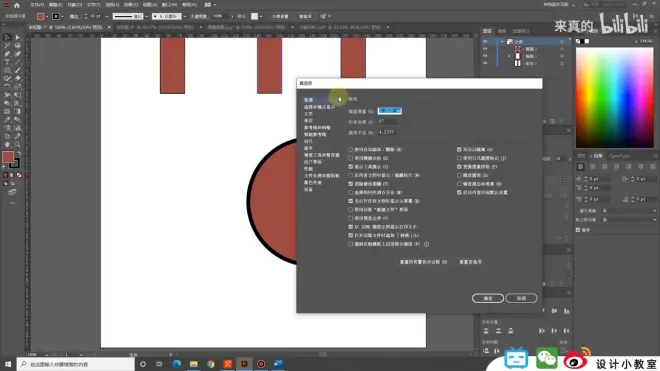Click 首选项 in control bar
Screen dimensions: 660x371
point(305,16)
